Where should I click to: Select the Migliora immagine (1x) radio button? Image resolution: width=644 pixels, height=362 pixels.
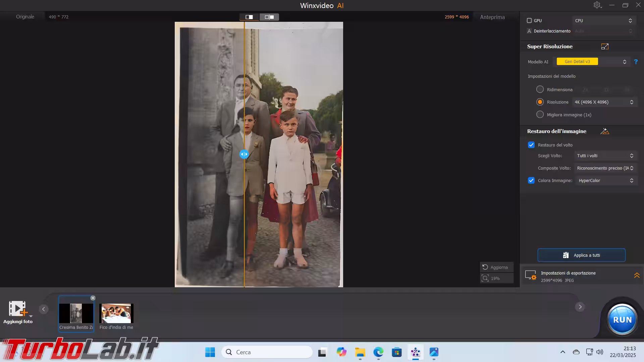[540, 115]
